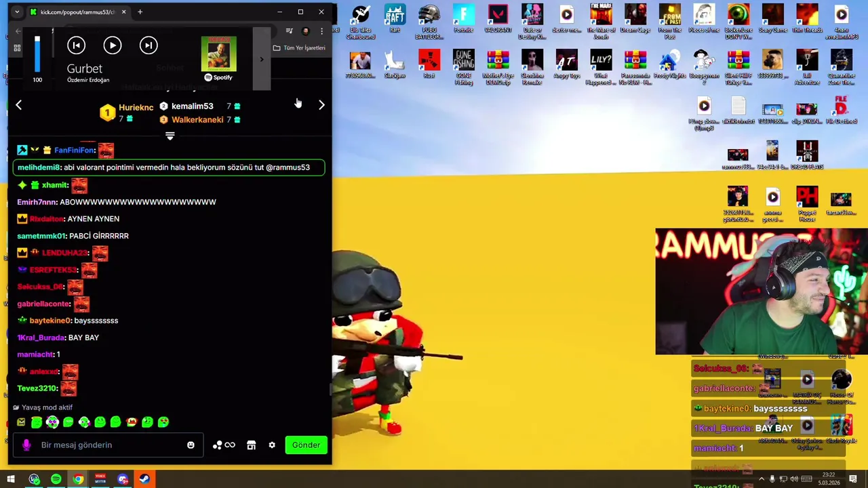The height and width of the screenshot is (488, 868).
Task: Click chat username Tevez3210
Action: tap(37, 388)
